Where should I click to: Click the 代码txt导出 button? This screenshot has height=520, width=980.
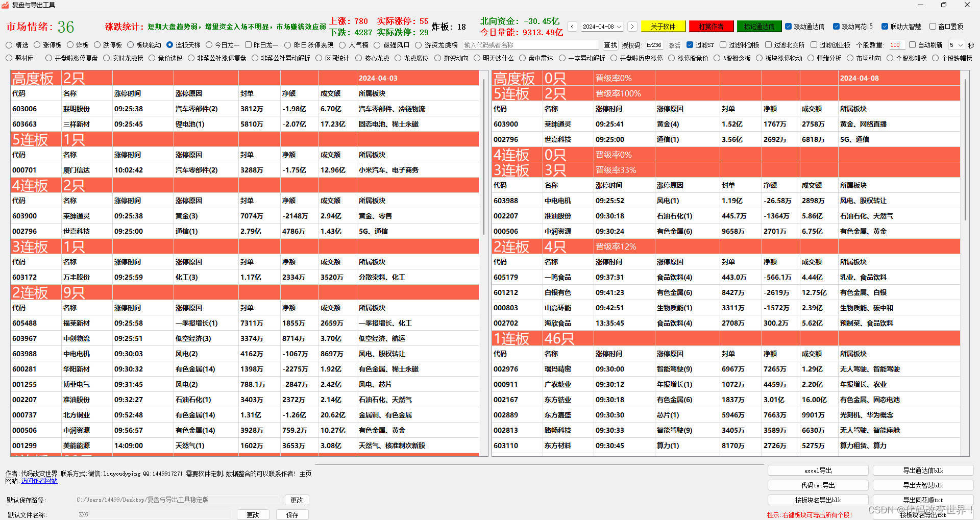tap(818, 485)
